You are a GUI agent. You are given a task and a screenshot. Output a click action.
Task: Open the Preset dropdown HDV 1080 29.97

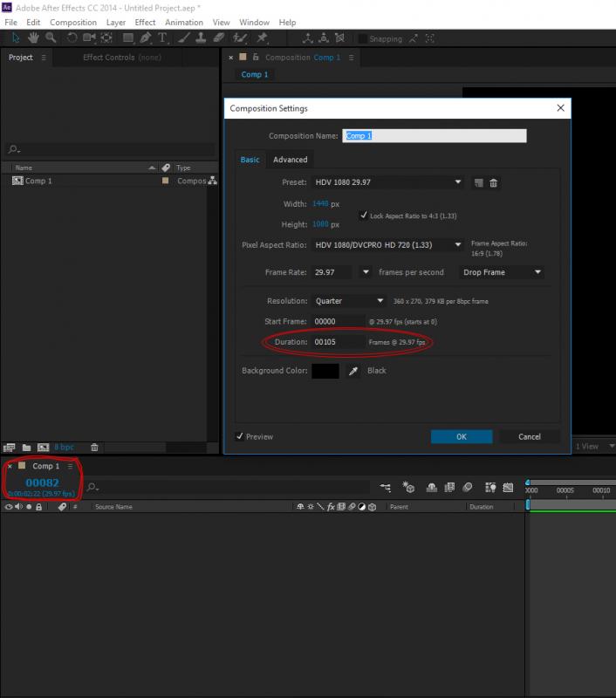[387, 182]
